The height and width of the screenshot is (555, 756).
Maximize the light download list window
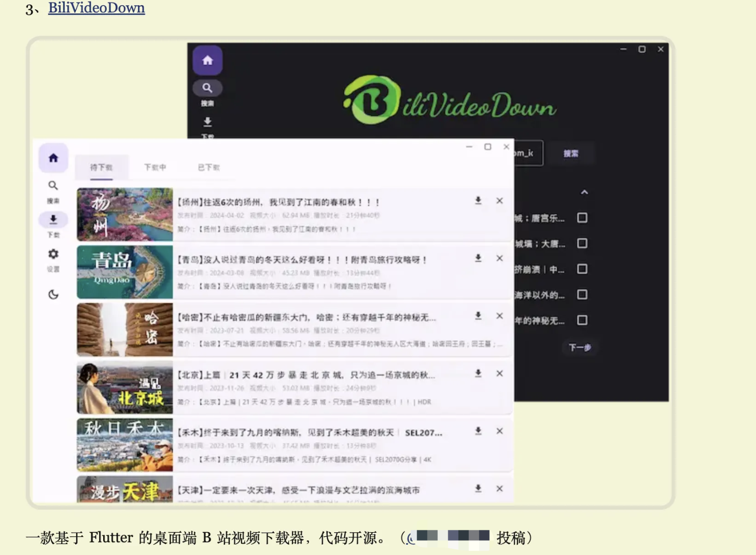tap(488, 147)
